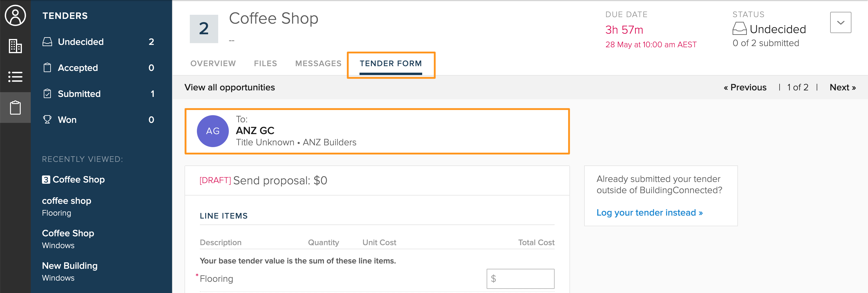This screenshot has width=868, height=293.
Task: Click the Won trophy icon
Action: point(47,120)
